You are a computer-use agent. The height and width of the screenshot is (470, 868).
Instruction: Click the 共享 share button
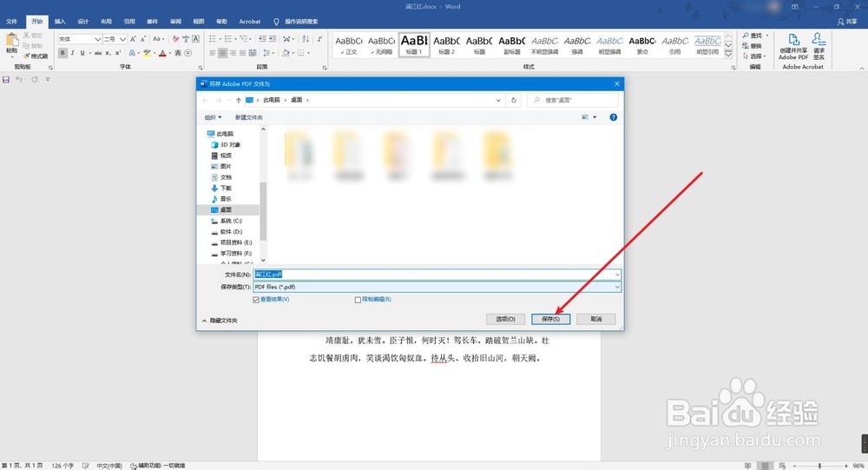pyautogui.click(x=847, y=22)
